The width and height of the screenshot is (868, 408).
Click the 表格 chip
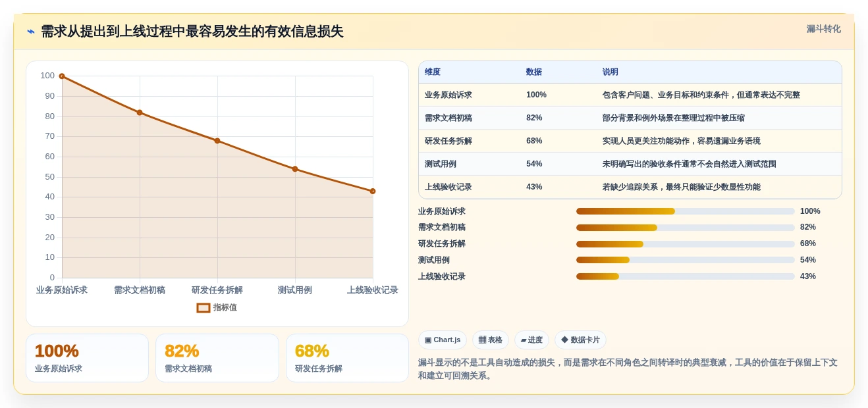click(491, 340)
